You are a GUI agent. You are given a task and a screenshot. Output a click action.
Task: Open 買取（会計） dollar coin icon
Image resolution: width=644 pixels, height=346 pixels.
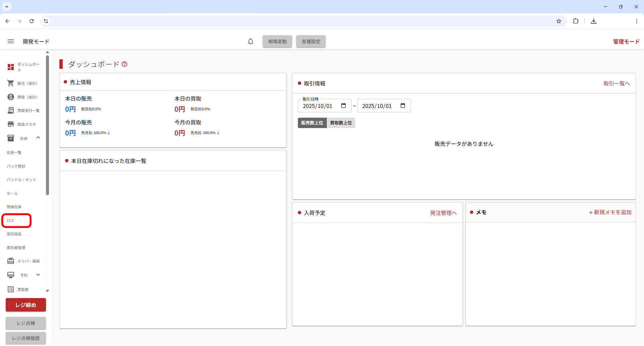tap(11, 97)
